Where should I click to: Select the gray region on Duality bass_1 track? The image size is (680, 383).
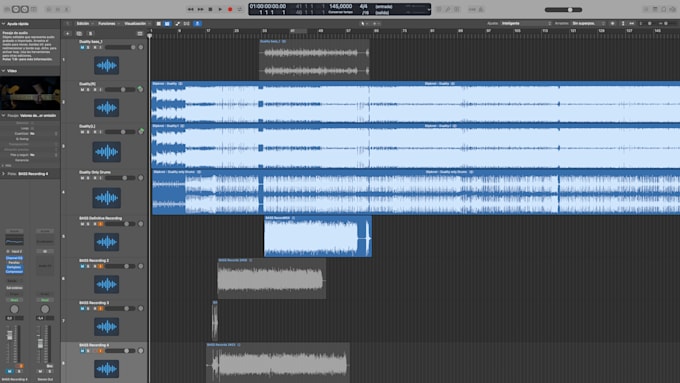[314, 59]
